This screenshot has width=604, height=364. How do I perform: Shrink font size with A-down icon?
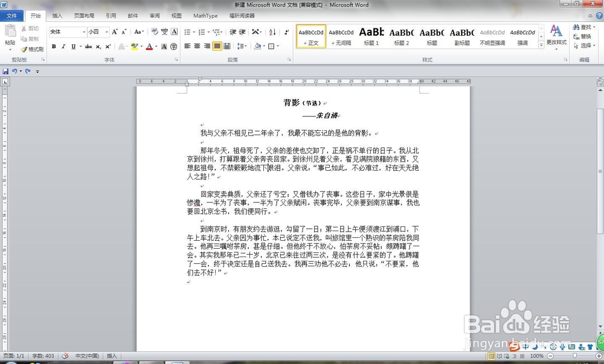coord(124,32)
